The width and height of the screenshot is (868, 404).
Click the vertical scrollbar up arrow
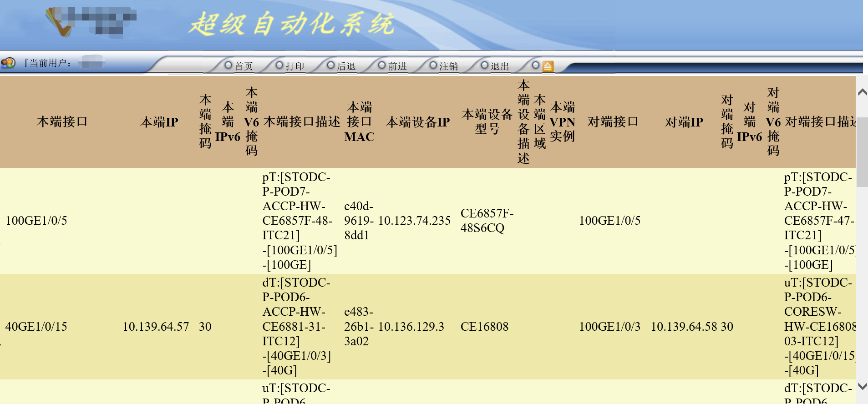click(862, 92)
